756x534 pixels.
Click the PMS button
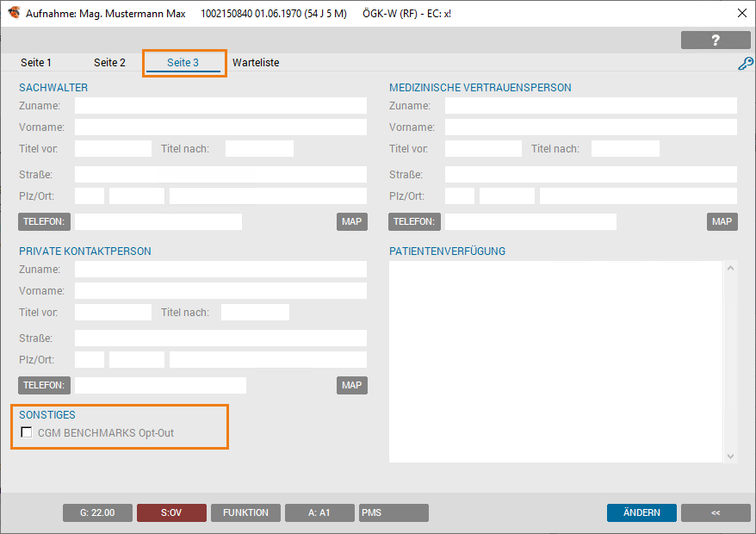(393, 512)
